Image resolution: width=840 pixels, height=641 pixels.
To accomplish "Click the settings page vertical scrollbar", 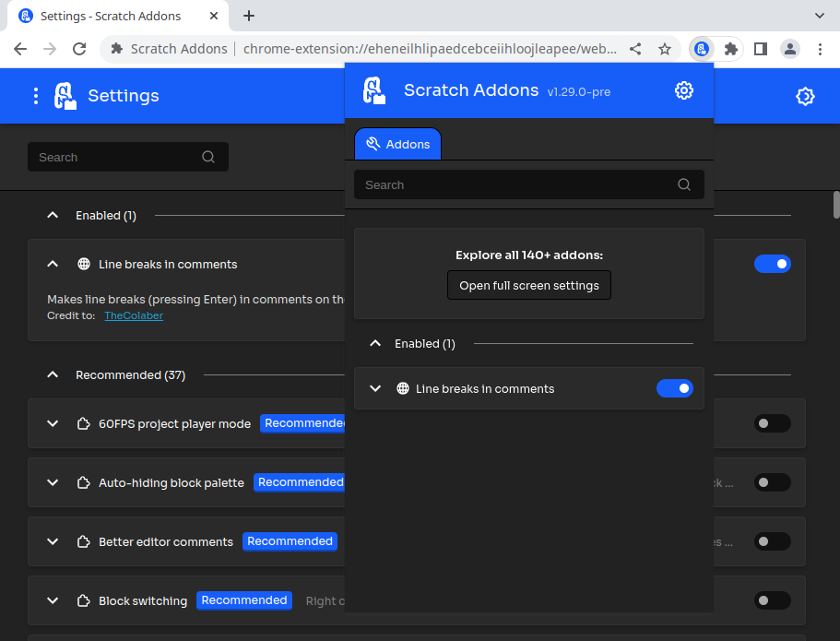I will 836,205.
